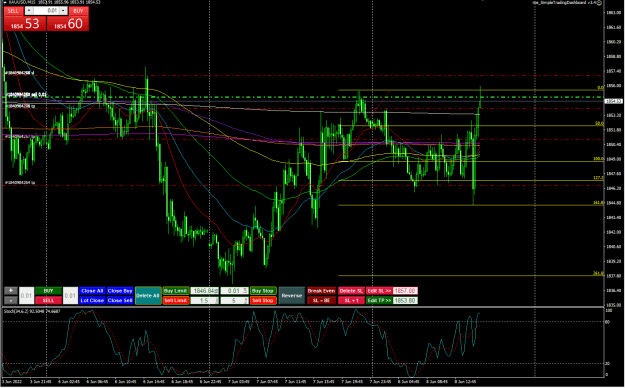
Task: Click the Break Even button
Action: click(321, 291)
